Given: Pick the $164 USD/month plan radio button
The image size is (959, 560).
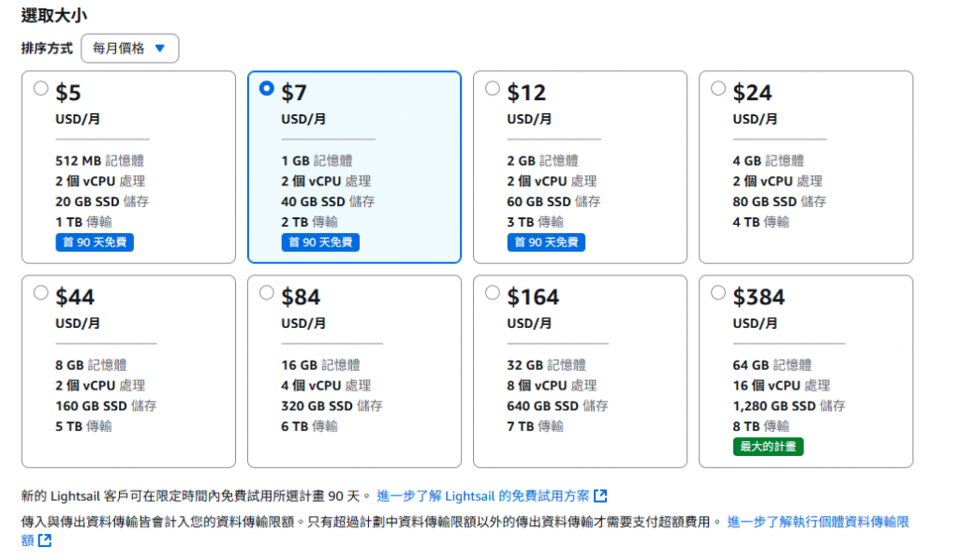Looking at the screenshot, I should pyautogui.click(x=493, y=293).
